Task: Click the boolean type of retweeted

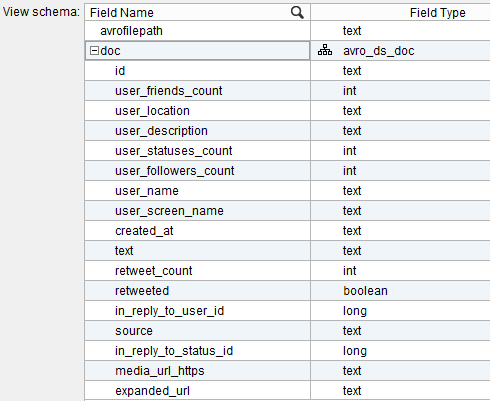Action: click(x=365, y=291)
